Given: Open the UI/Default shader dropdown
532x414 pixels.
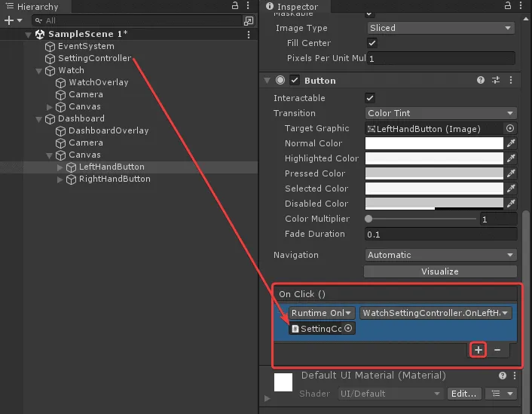Looking at the screenshot, I should pyautogui.click(x=390, y=394).
